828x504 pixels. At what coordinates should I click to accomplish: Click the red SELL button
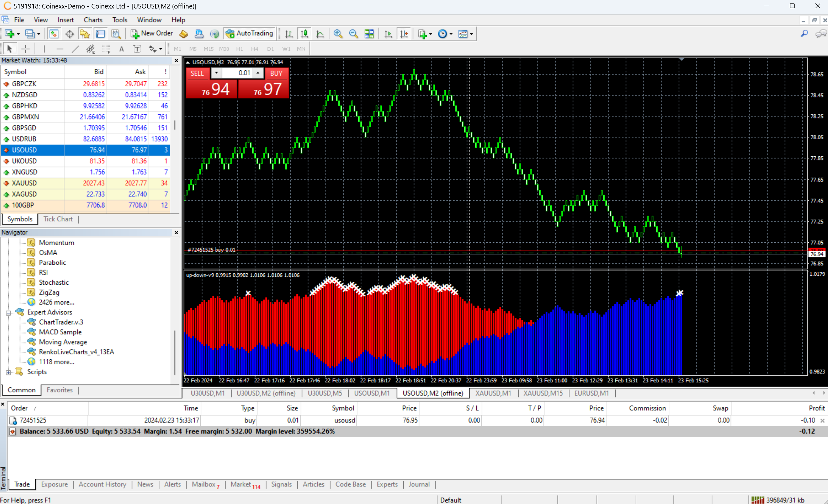[197, 73]
